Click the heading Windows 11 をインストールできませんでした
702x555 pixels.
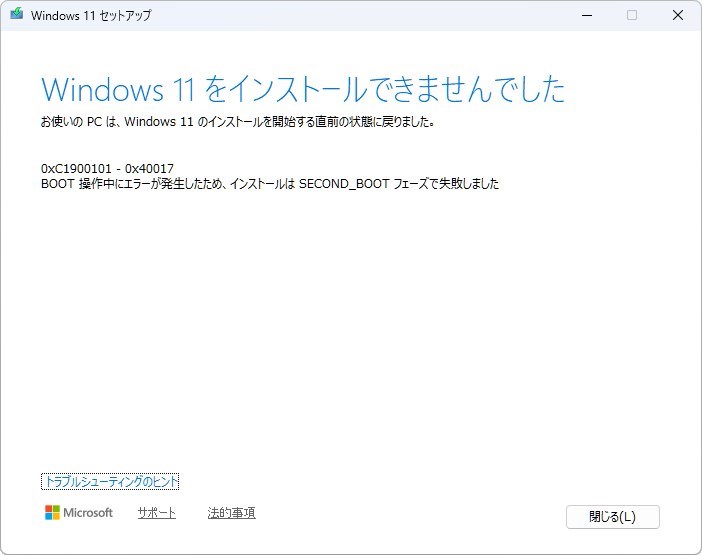tap(303, 89)
